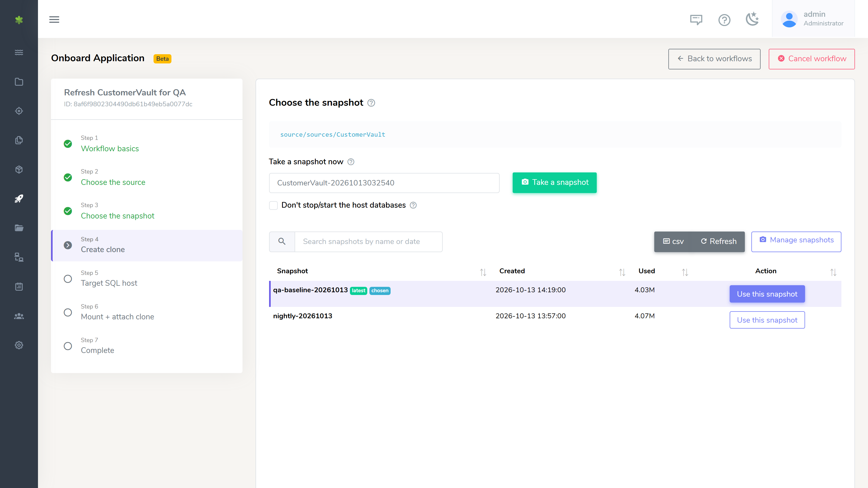Viewport: 868px width, 488px height.
Task: Use the nightly-20261013 snapshot
Action: pyautogui.click(x=767, y=320)
